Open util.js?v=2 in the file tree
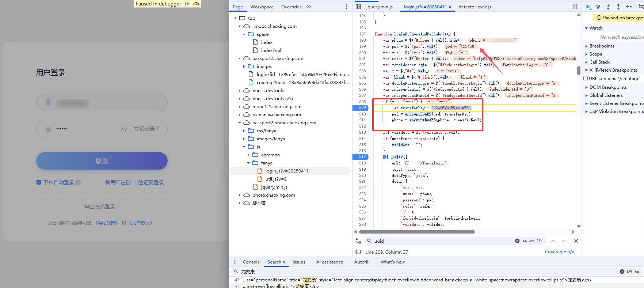Image resolution: width=644 pixels, height=288 pixels. click(x=276, y=179)
